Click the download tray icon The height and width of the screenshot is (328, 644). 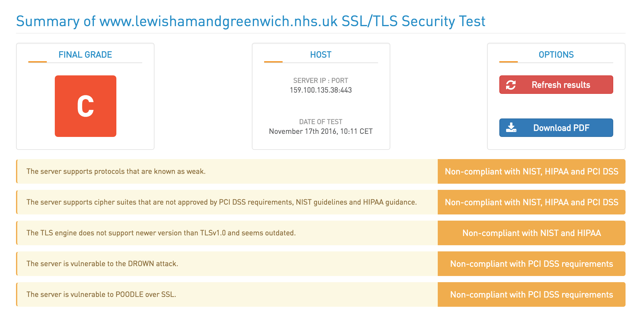tap(511, 127)
